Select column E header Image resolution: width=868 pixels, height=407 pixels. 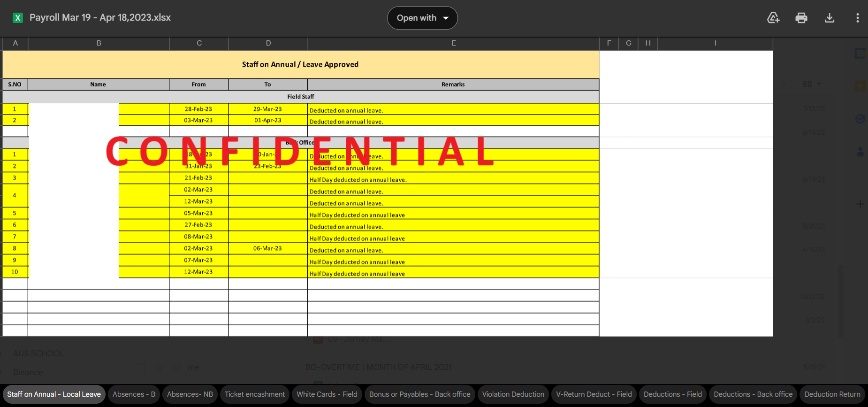[454, 43]
